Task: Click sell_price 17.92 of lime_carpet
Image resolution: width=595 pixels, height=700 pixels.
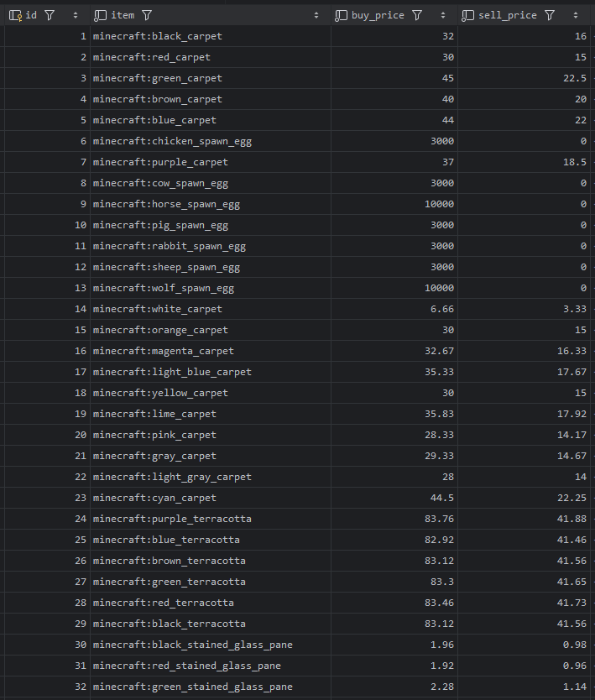Action: click(x=525, y=414)
